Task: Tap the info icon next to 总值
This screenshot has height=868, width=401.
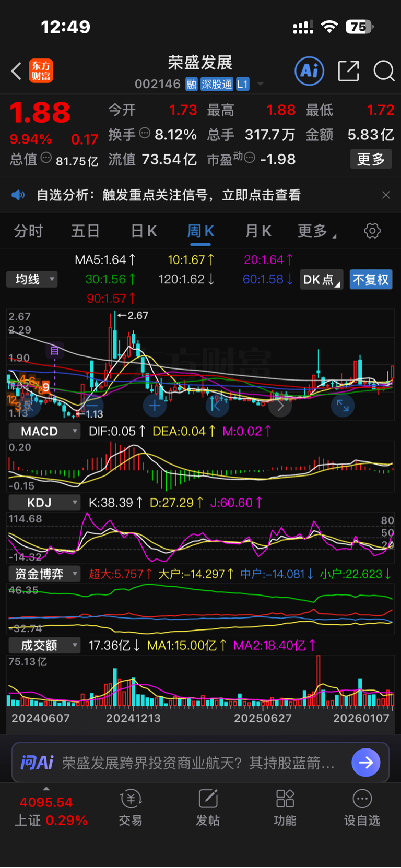Action: (46, 158)
